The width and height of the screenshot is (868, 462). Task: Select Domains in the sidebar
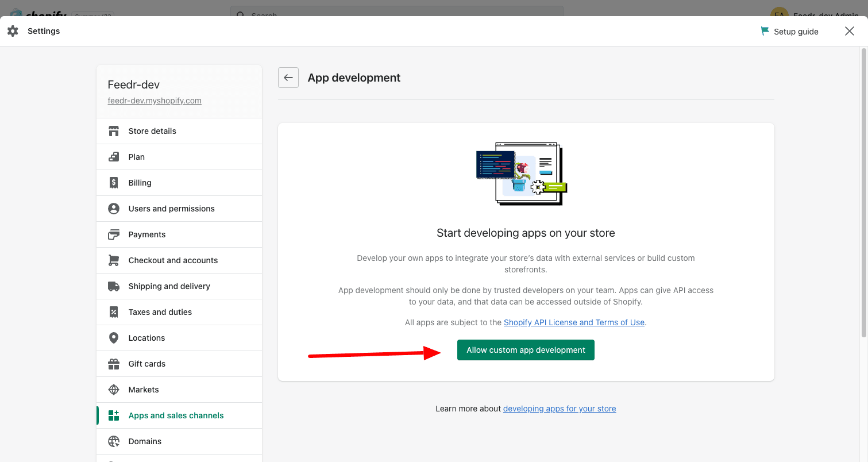[x=145, y=441]
